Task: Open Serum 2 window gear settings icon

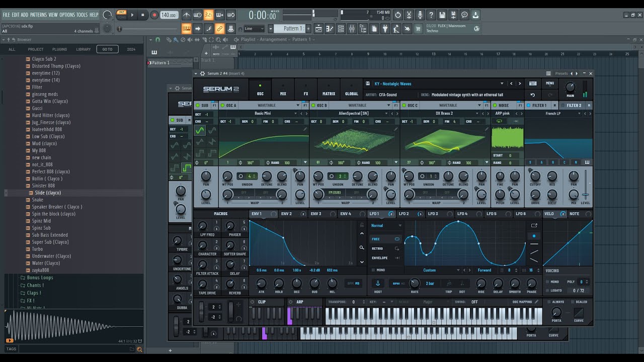Action: coord(203,73)
